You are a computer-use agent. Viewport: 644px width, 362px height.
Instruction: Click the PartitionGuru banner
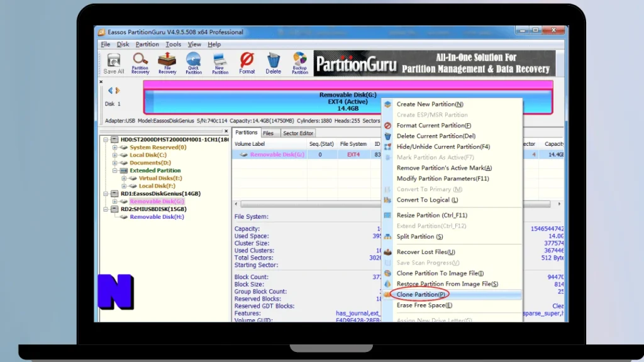pyautogui.click(x=435, y=63)
